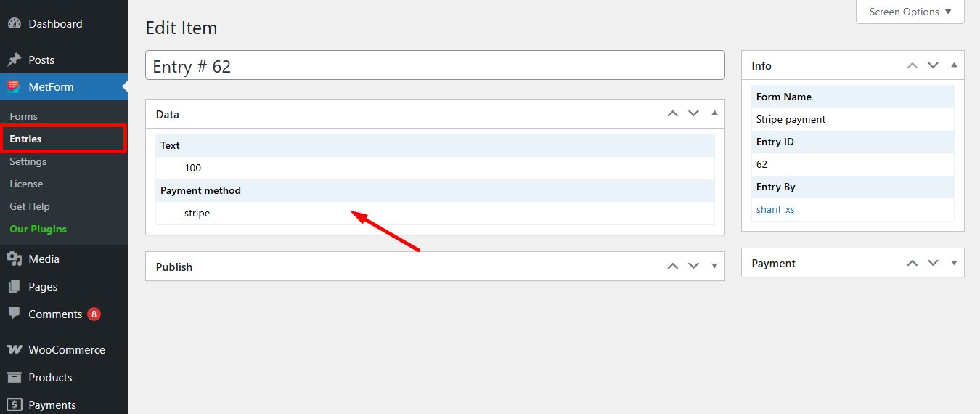Open the Forms submenu item
980x414 pixels.
pyautogui.click(x=24, y=116)
